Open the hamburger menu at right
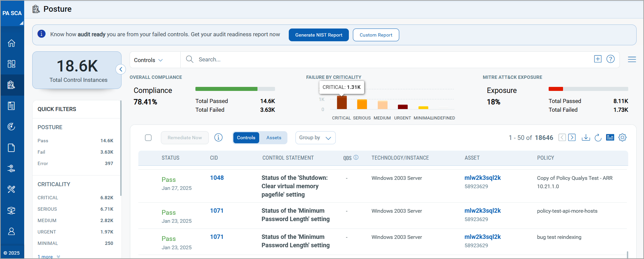This screenshot has height=259, width=644. click(632, 59)
